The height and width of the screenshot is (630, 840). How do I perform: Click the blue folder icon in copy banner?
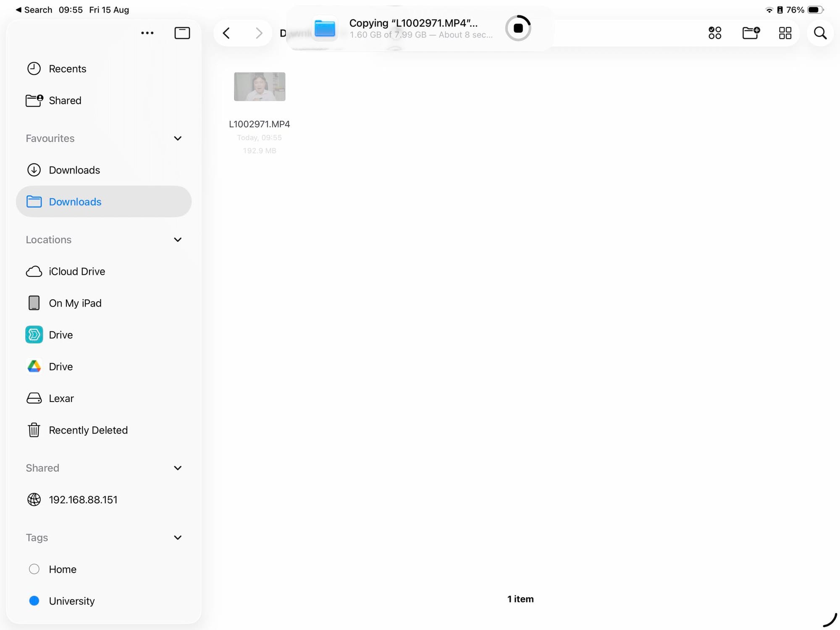click(325, 29)
